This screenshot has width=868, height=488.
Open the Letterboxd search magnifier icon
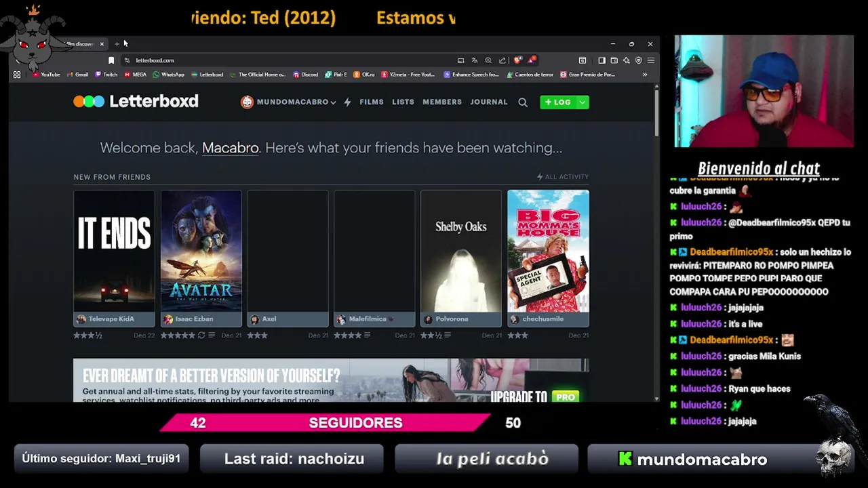click(x=523, y=102)
